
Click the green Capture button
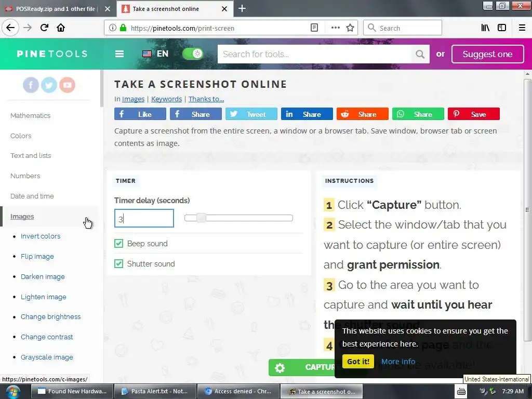tap(302, 367)
